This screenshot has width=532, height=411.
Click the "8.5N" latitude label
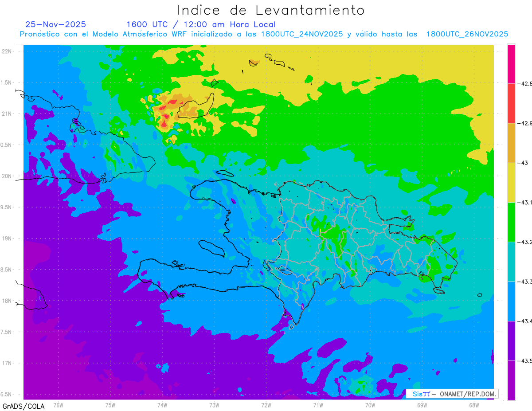point(7,270)
